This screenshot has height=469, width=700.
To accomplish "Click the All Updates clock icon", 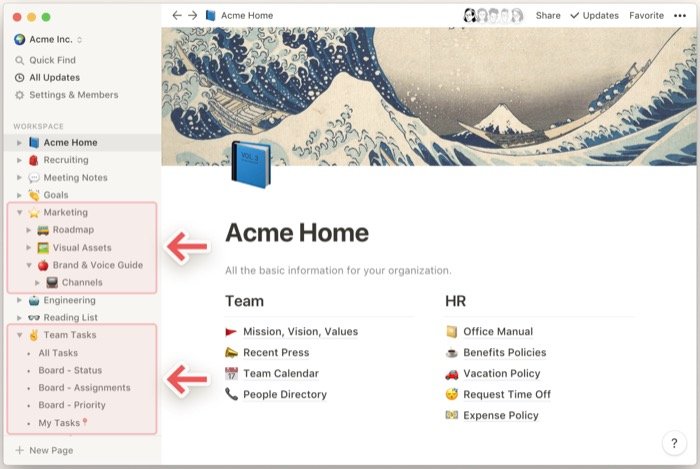I will pyautogui.click(x=20, y=78).
